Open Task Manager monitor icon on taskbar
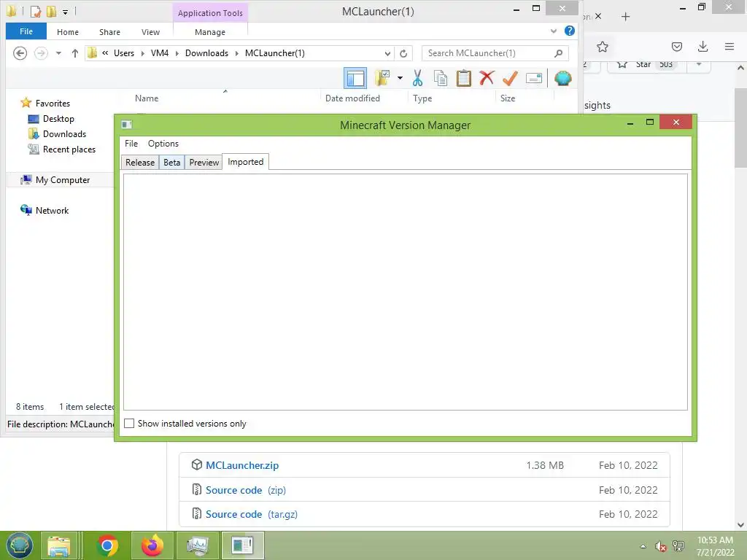The height and width of the screenshot is (560, 747). [197, 545]
